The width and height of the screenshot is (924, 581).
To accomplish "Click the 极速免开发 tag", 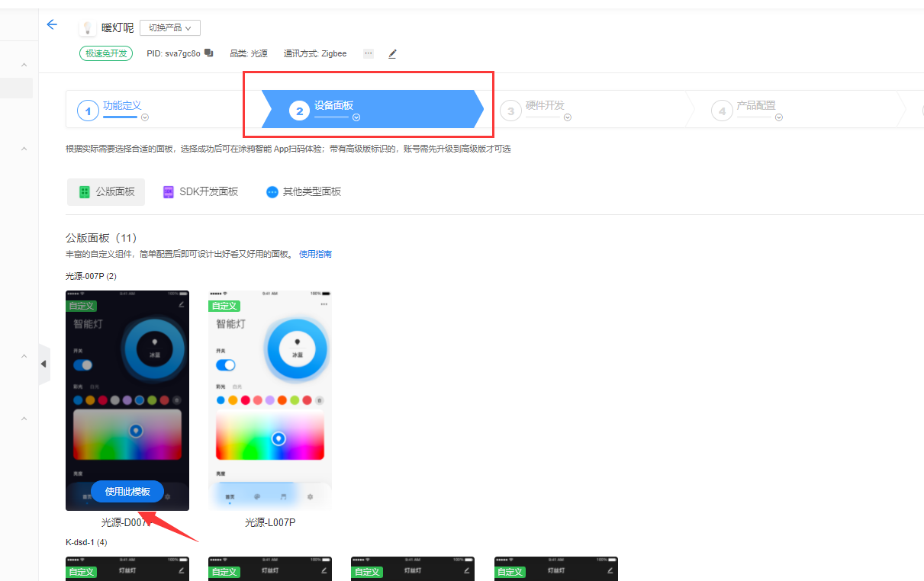I will point(106,53).
